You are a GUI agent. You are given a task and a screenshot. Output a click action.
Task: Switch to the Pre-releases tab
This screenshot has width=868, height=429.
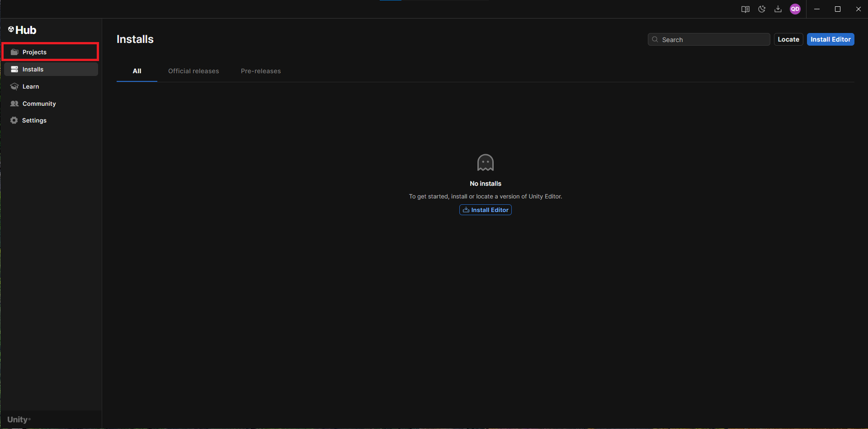tap(260, 71)
